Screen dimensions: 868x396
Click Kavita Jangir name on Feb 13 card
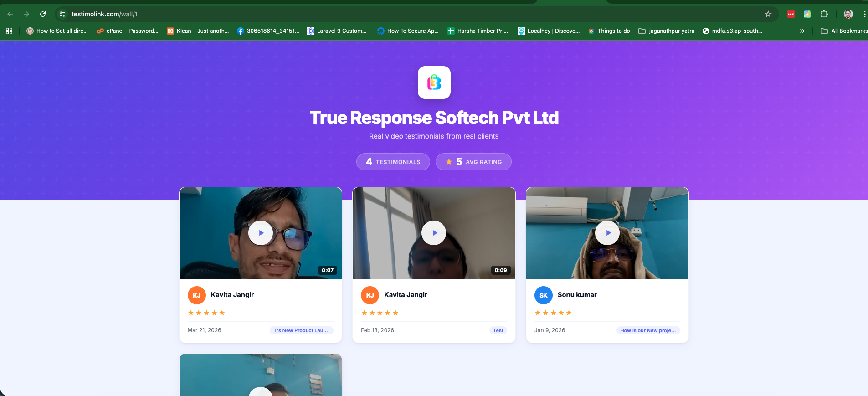pos(406,295)
